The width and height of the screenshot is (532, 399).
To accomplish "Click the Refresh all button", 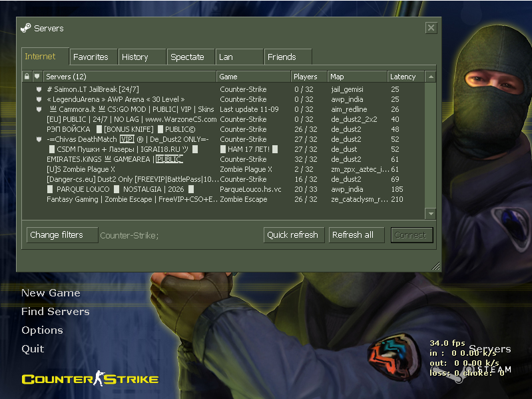I will click(x=356, y=235).
